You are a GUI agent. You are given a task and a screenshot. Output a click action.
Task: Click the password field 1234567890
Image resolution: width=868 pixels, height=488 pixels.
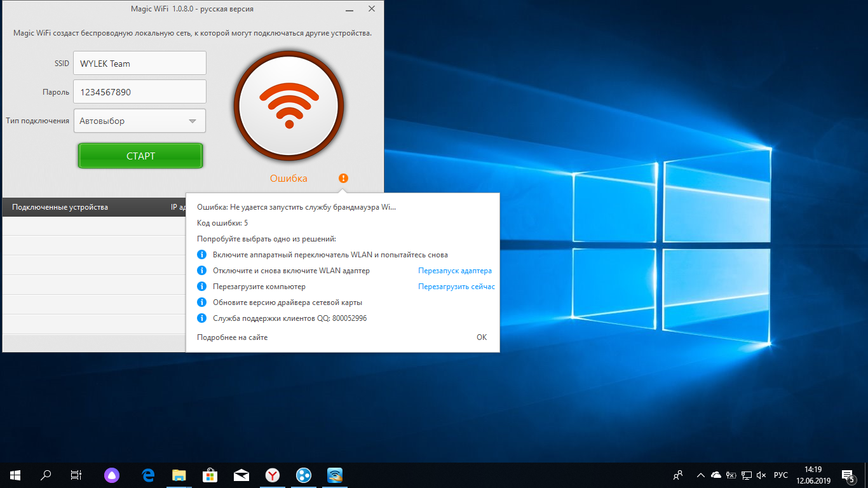140,91
